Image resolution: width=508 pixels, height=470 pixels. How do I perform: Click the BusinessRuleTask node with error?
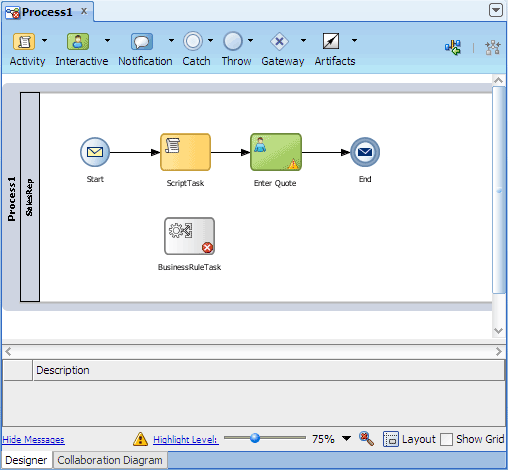189,236
